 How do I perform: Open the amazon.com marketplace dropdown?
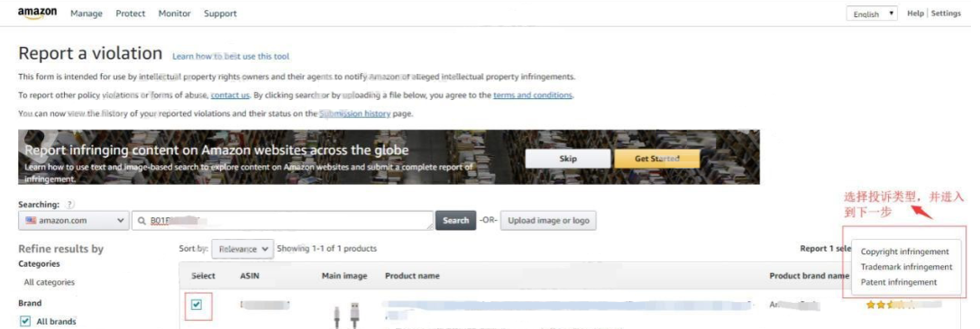click(x=74, y=220)
